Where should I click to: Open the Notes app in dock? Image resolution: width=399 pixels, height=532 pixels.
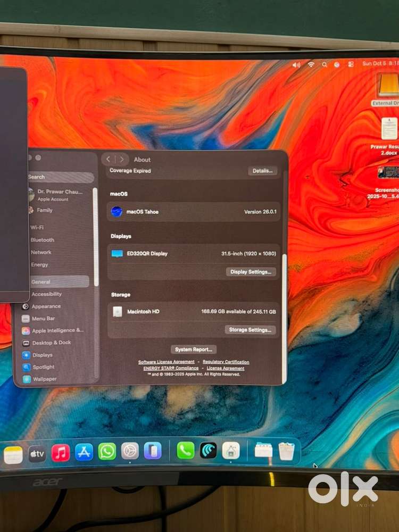(13, 455)
